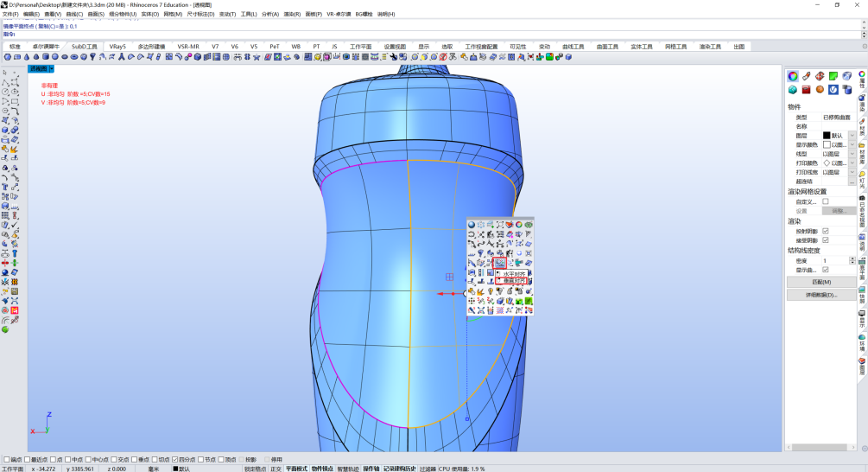Click the star icon in the SubD toolbar
The image size is (868, 472).
tap(257, 57)
